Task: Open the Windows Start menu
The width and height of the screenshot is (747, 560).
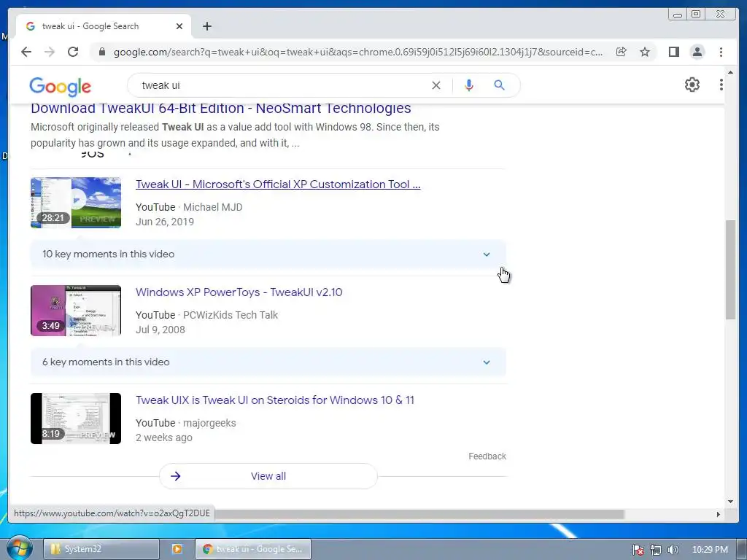Action: [x=19, y=548]
